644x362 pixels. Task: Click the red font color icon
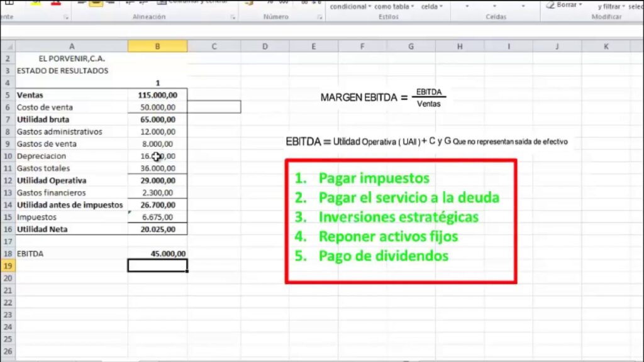coord(56,3)
